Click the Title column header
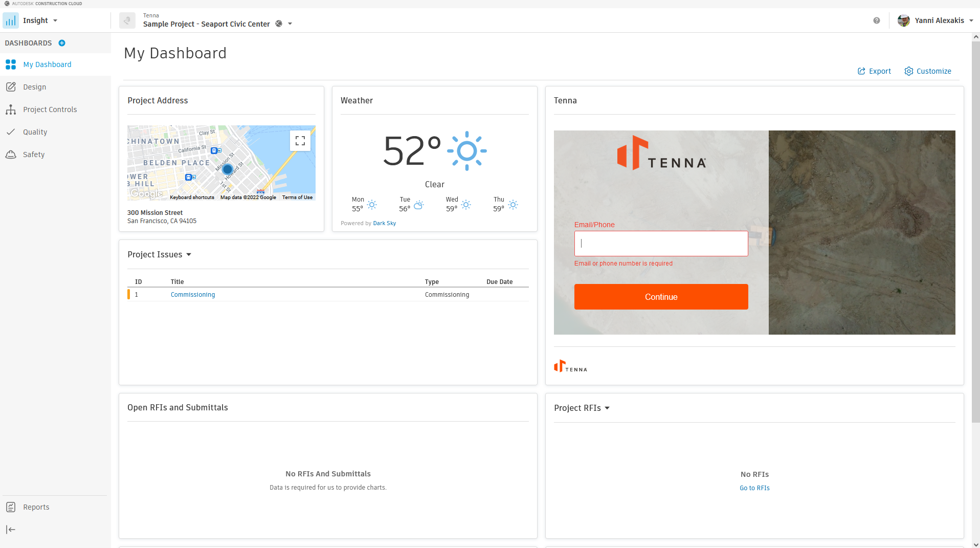The image size is (980, 548). [177, 282]
